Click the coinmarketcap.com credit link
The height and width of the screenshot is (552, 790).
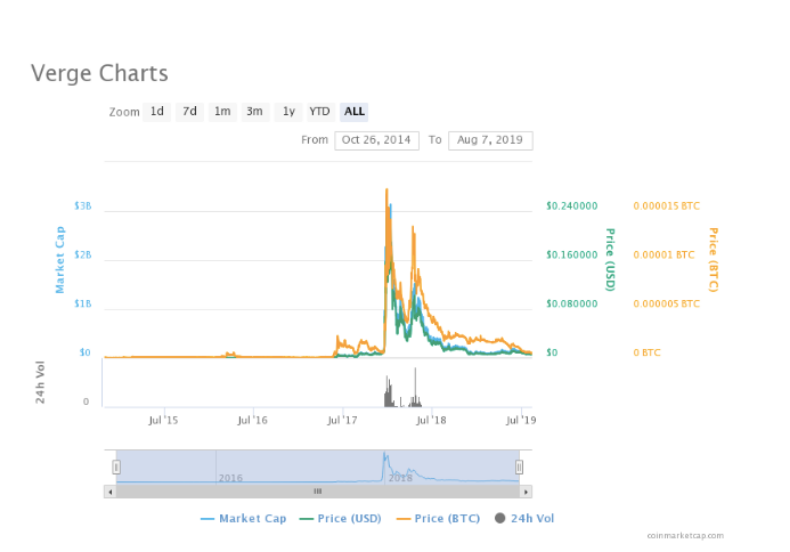click(685, 535)
